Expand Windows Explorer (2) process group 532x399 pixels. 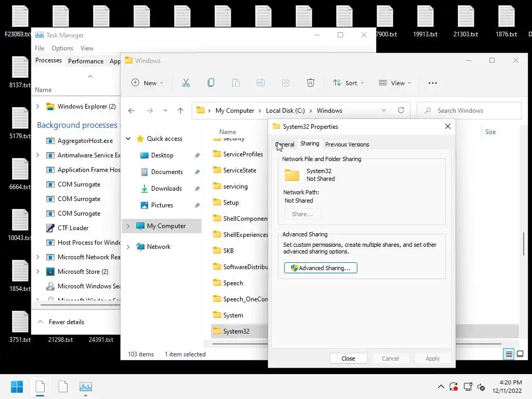pyautogui.click(x=37, y=106)
